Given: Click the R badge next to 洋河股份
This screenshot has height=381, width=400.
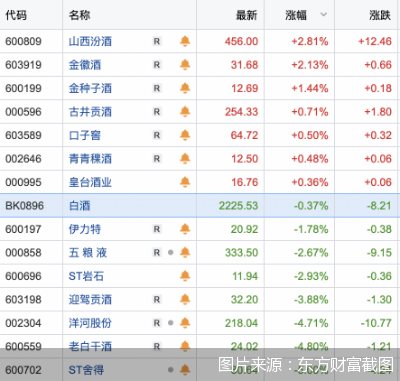Looking at the screenshot, I should pyautogui.click(x=157, y=323).
